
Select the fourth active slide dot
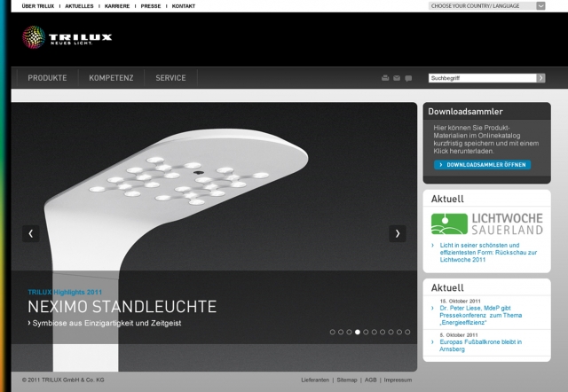click(x=358, y=332)
